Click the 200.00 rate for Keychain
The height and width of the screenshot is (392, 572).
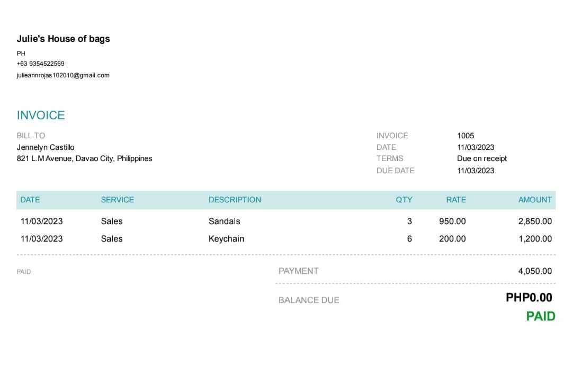tap(452, 239)
